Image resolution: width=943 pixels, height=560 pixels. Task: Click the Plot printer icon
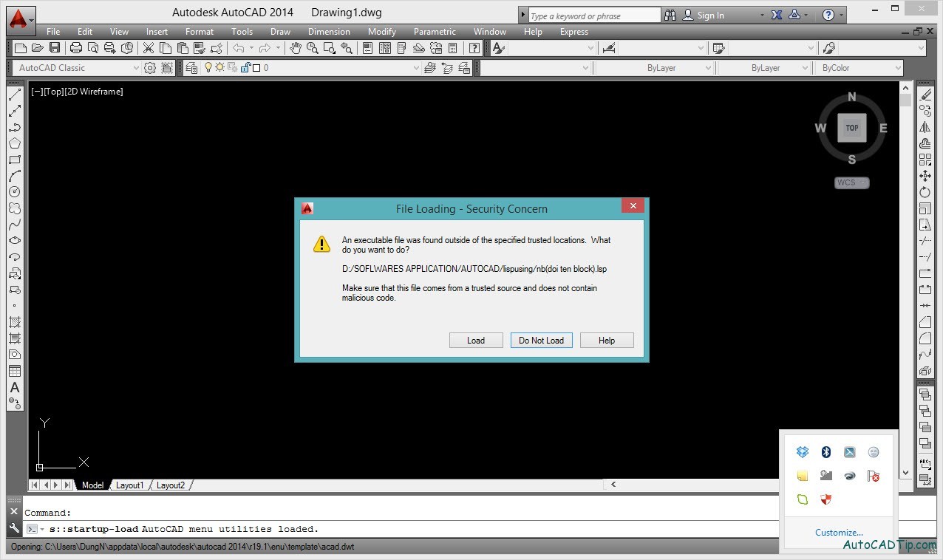click(x=76, y=48)
